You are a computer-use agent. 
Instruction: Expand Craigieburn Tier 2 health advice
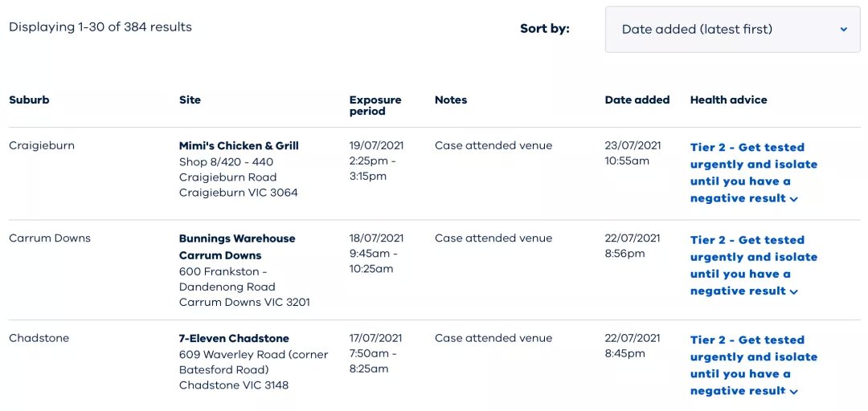coord(753,173)
